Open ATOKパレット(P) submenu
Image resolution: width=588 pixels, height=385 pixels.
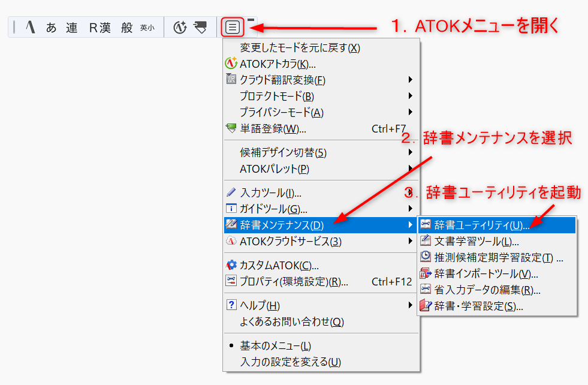(321, 169)
